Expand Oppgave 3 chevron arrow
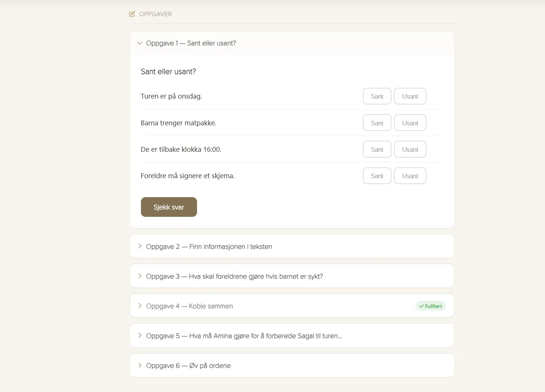Image resolution: width=545 pixels, height=392 pixels. pyautogui.click(x=140, y=276)
